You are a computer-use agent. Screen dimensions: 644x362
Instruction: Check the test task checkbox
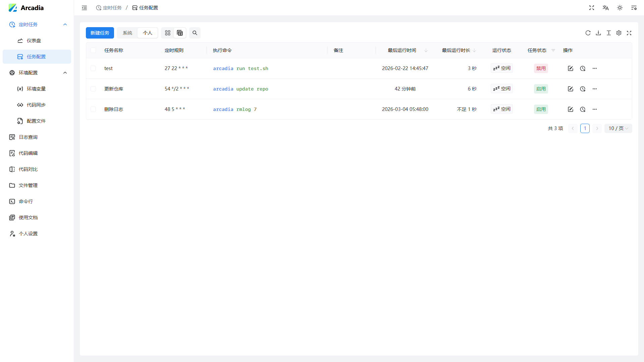coord(93,68)
